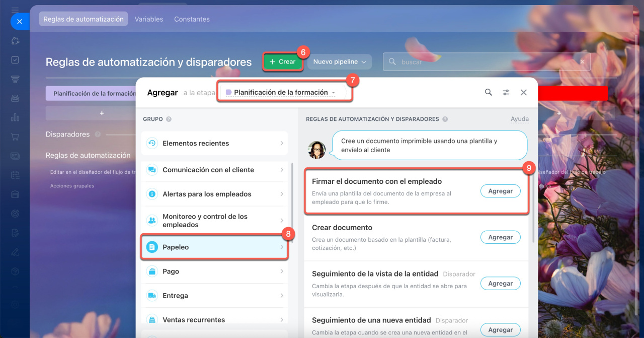Image resolution: width=644 pixels, height=338 pixels.
Task: Open the filter sliders icon in the dialog
Action: click(x=506, y=92)
